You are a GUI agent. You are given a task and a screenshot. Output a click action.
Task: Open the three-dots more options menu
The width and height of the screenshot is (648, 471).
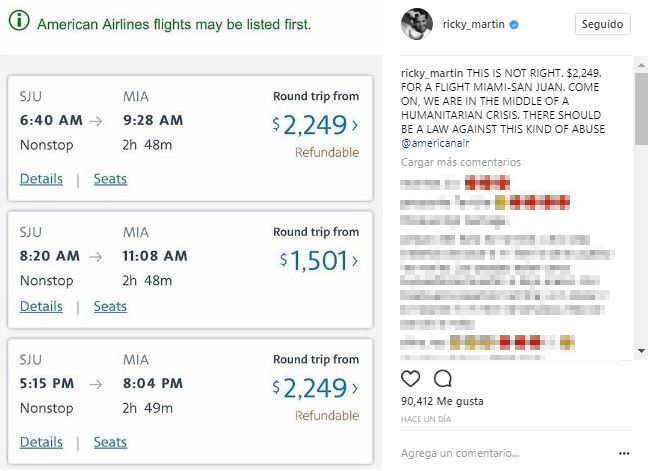point(624,453)
